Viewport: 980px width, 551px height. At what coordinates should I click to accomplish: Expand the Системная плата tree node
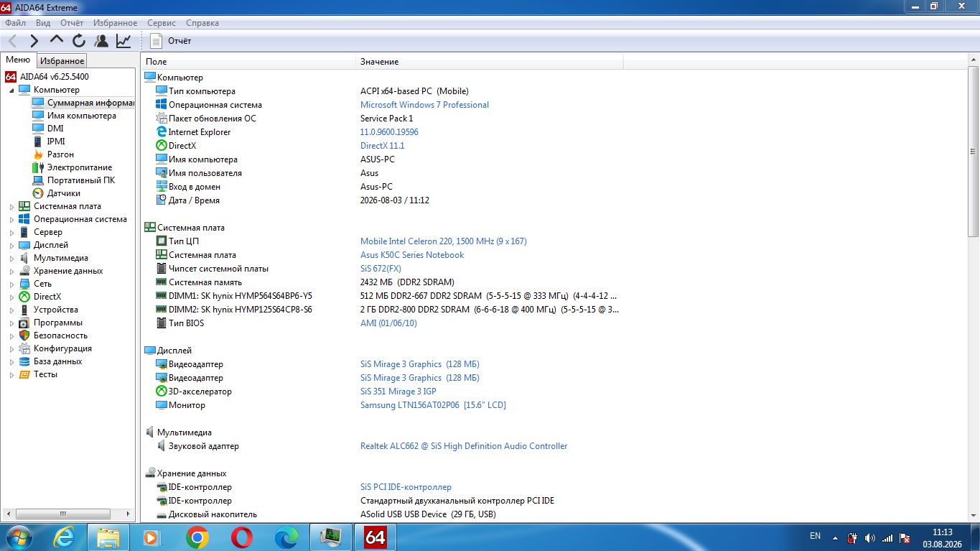point(11,207)
